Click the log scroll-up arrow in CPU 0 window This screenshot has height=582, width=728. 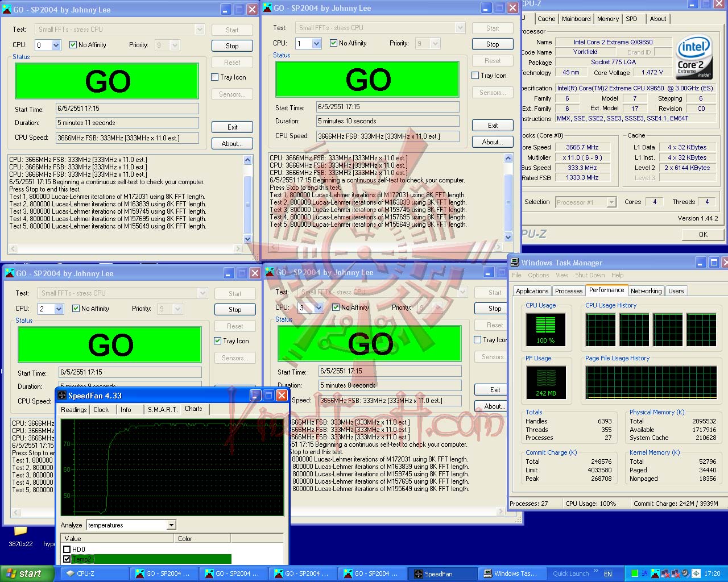(247, 160)
